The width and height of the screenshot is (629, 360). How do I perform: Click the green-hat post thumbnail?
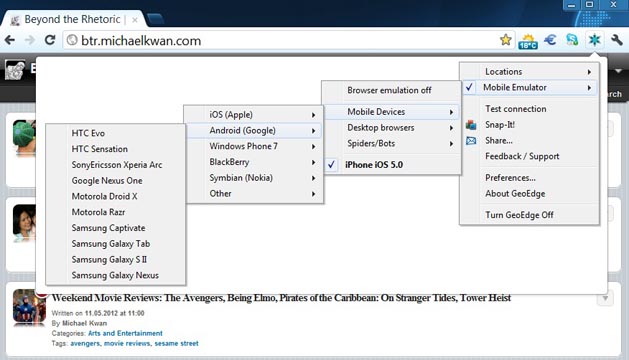[x=24, y=137]
